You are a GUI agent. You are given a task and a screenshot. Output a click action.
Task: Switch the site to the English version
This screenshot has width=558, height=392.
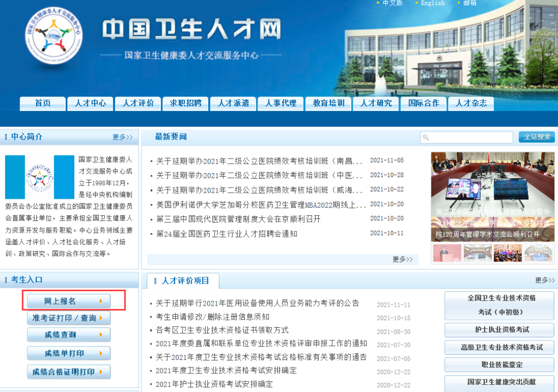pos(432,3)
